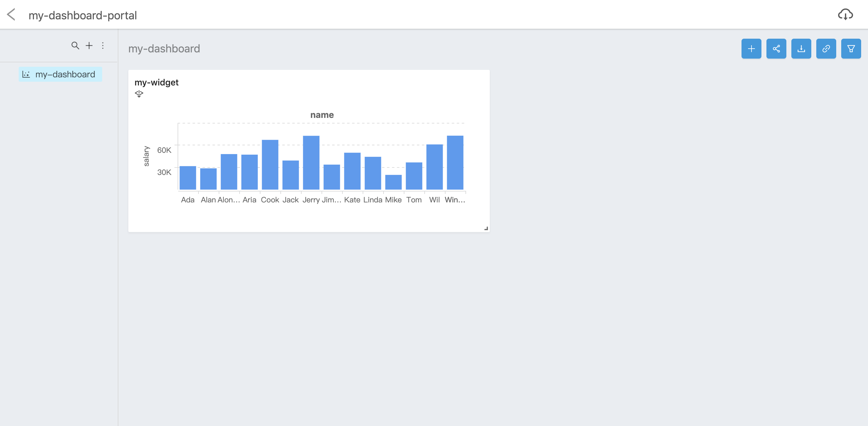868x426 pixels.
Task: Click blue plus button to add widget
Action: pyautogui.click(x=751, y=49)
